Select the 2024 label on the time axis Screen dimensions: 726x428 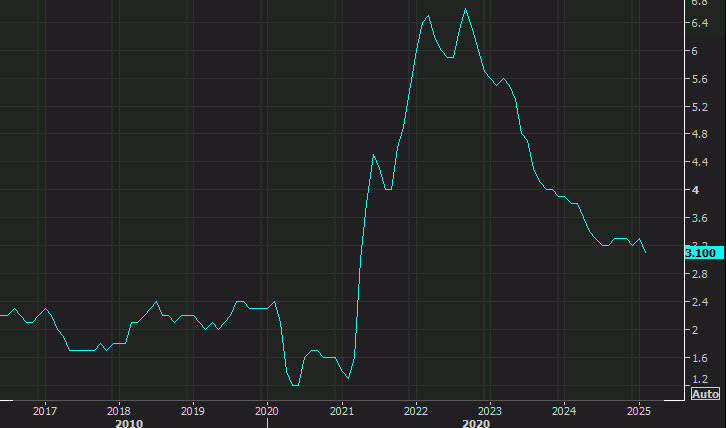(564, 410)
